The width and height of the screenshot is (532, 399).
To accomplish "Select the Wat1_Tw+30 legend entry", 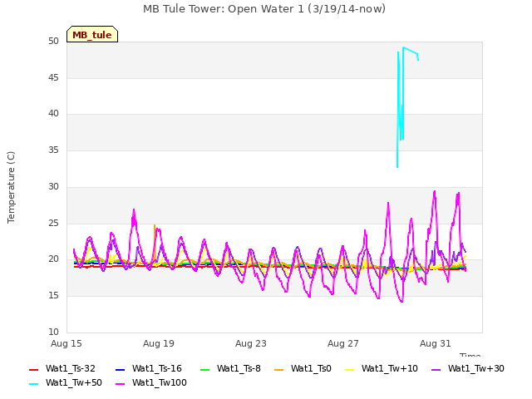I will pyautogui.click(x=467, y=368).
